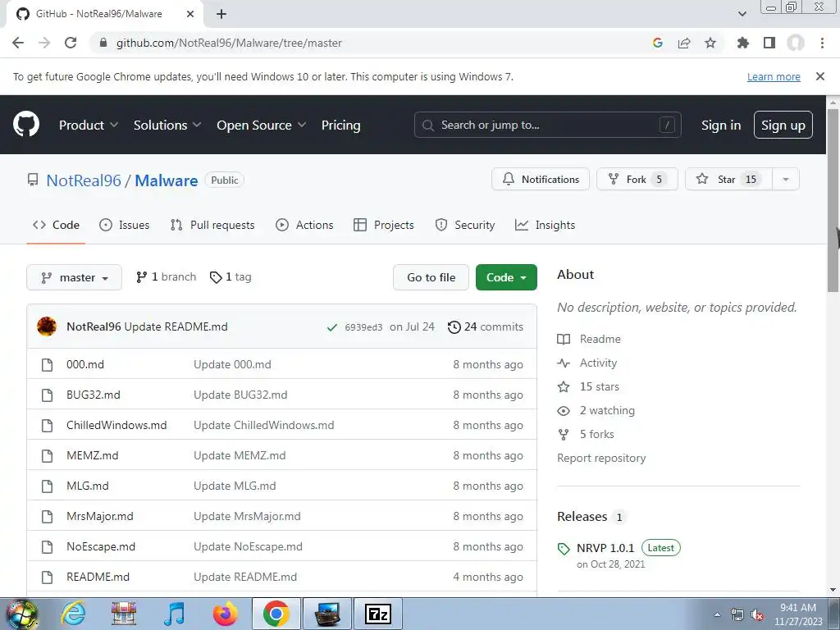Click the GitHub Octocat logo in header
Viewport: 840px width, 630px height.
pos(26,125)
